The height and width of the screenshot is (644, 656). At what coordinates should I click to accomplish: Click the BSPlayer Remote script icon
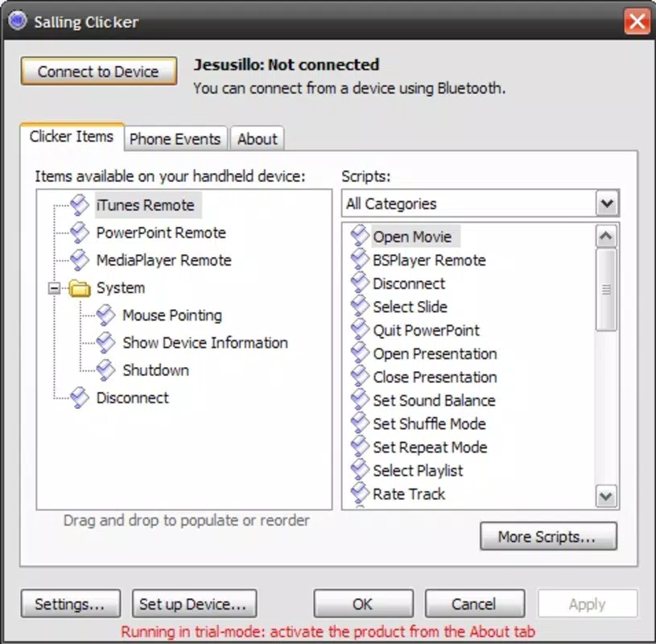(360, 259)
